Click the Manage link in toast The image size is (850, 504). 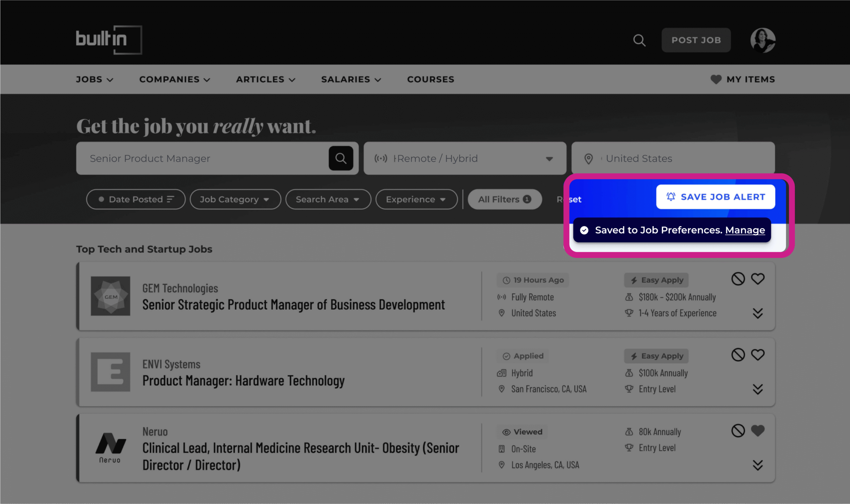[x=745, y=230]
